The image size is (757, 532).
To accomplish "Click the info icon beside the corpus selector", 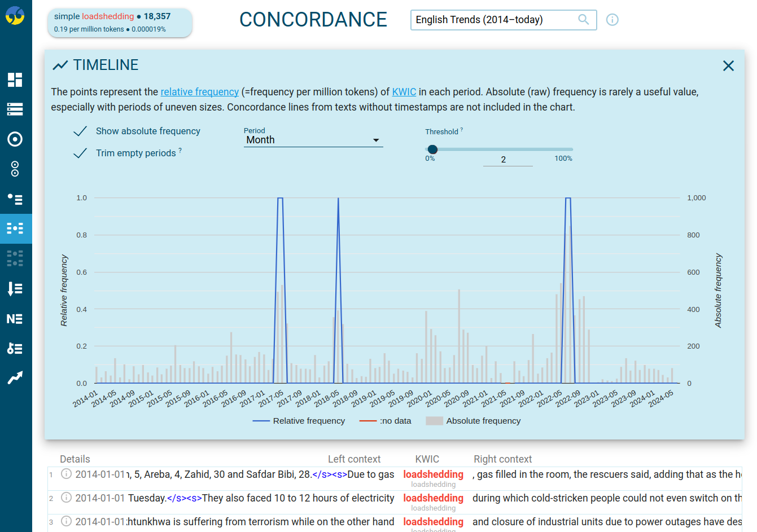I will pos(612,19).
